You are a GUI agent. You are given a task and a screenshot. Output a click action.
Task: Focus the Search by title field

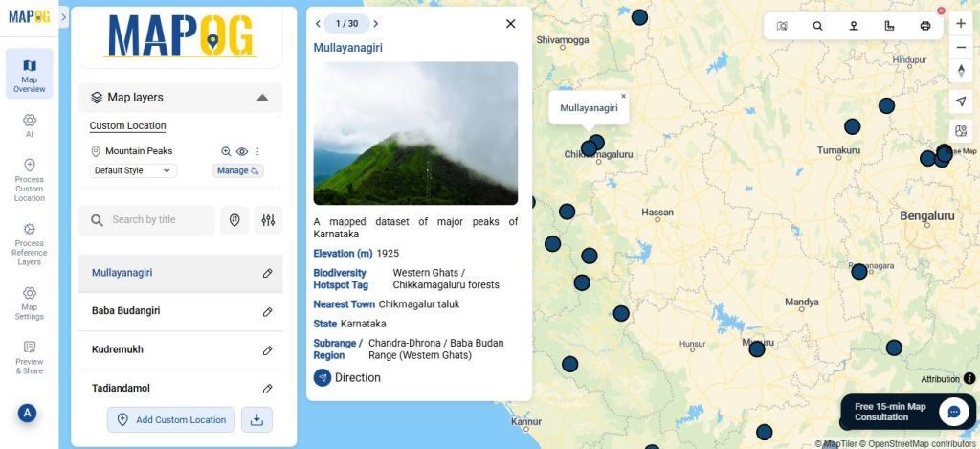146,220
